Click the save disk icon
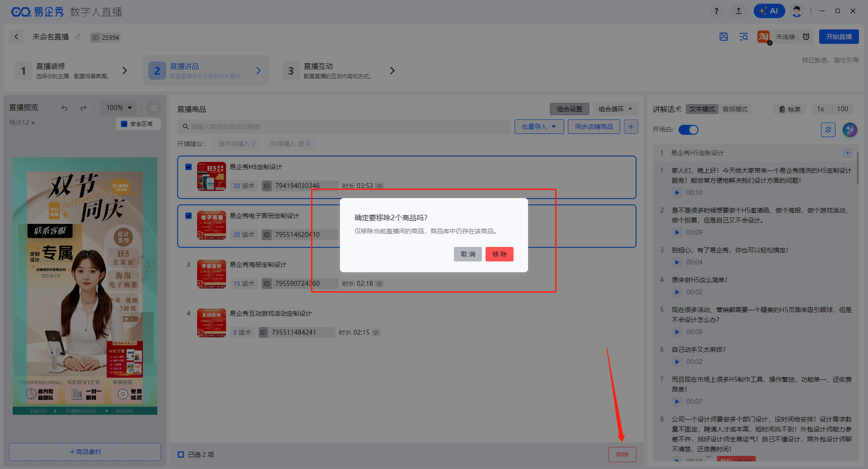The width and height of the screenshot is (868, 469). (x=724, y=37)
